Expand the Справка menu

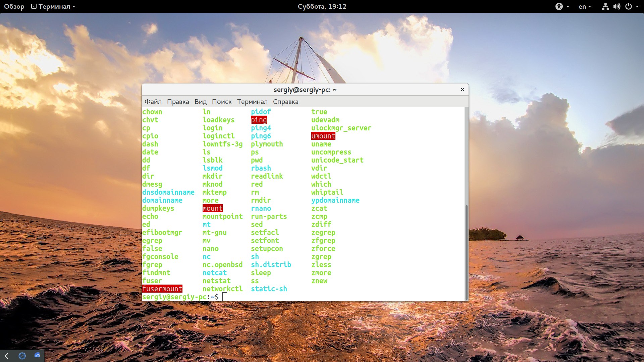click(286, 102)
